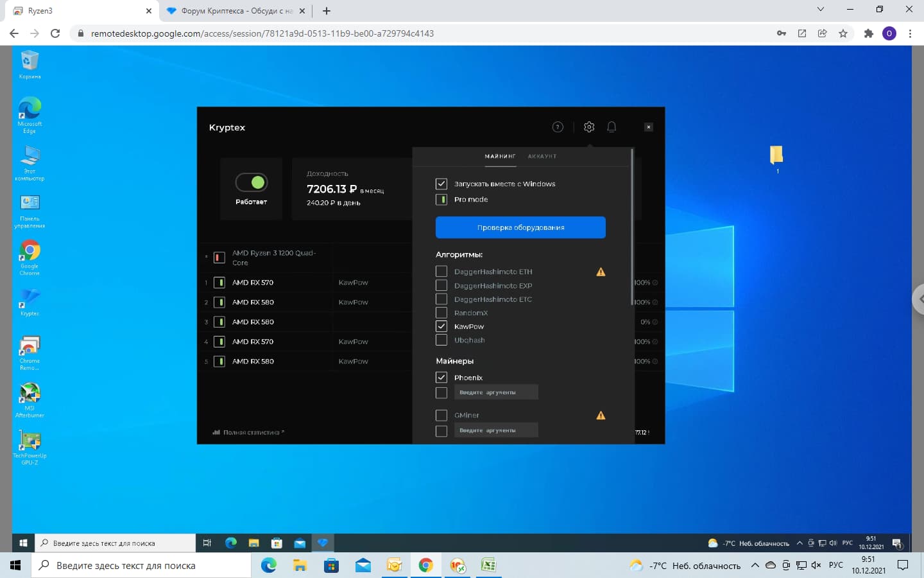This screenshot has width=924, height=578.
Task: Select the Chrome Remote Desktop shortcut icon
Action: coord(30,353)
